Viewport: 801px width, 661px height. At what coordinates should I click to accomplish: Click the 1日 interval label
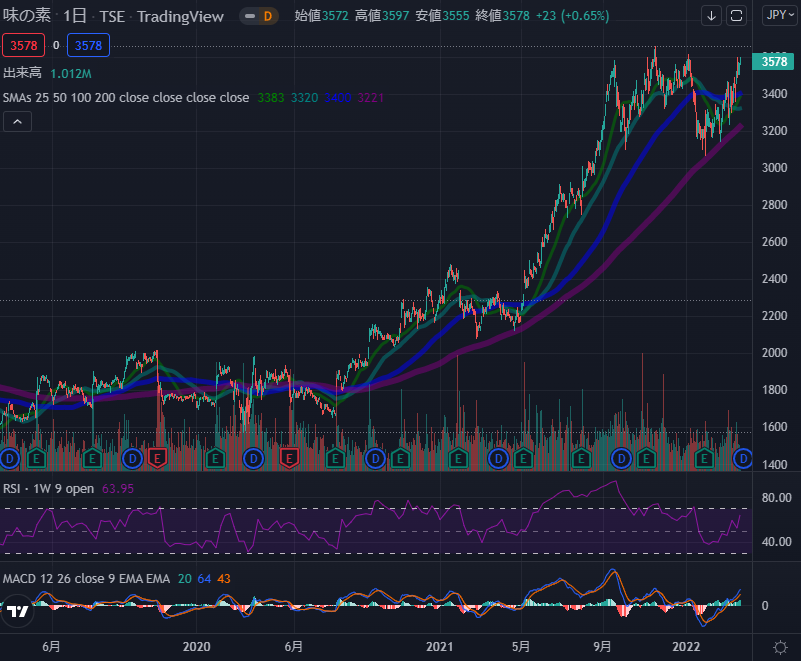point(75,16)
